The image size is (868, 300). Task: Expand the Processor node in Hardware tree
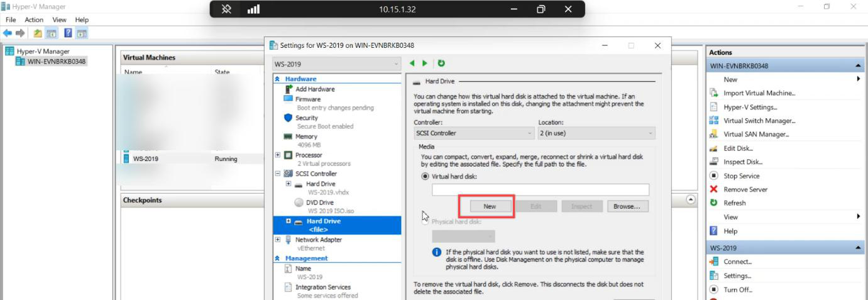278,155
